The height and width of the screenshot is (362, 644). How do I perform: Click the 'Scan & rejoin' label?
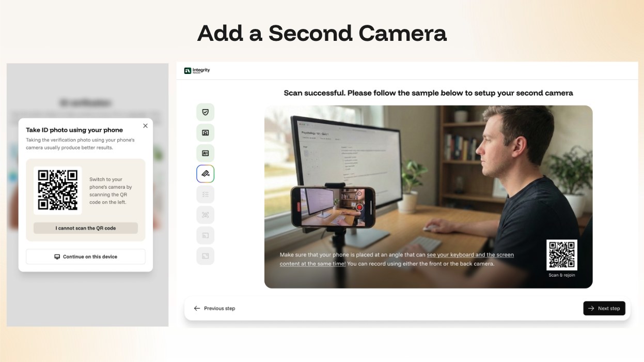(x=562, y=275)
